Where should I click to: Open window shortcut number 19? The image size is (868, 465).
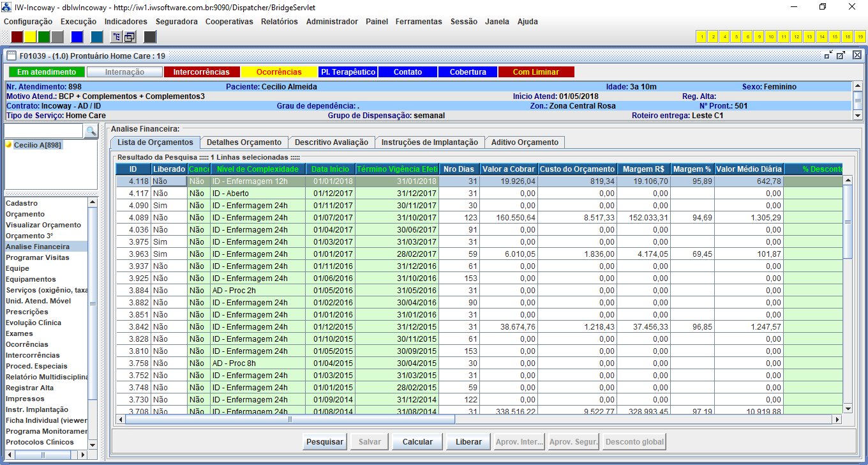point(861,36)
